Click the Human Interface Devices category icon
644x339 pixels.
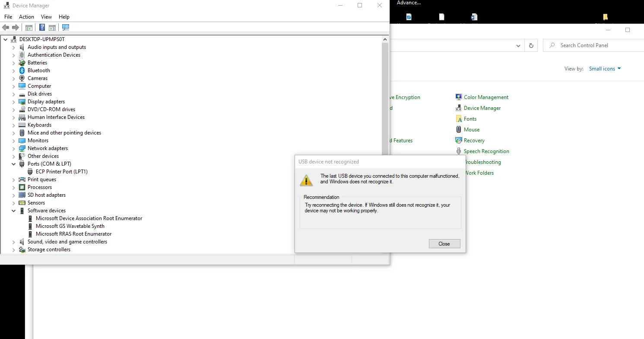(22, 117)
